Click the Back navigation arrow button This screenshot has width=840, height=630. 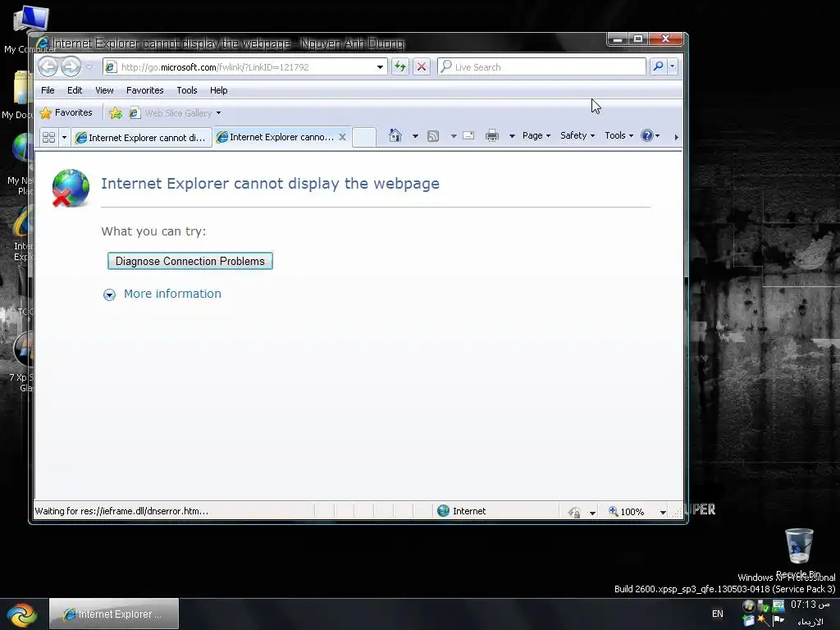coord(48,67)
